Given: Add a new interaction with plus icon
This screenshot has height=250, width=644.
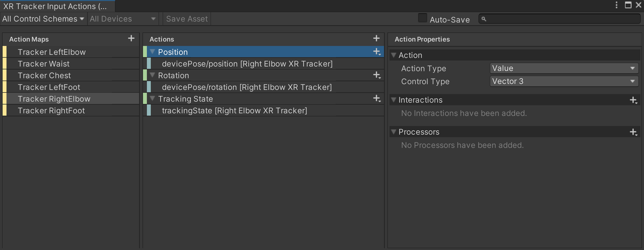Looking at the screenshot, I should (x=634, y=100).
